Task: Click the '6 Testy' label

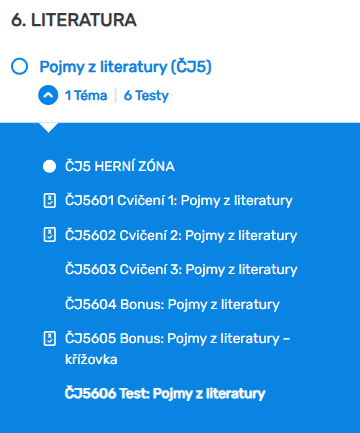Action: click(146, 96)
